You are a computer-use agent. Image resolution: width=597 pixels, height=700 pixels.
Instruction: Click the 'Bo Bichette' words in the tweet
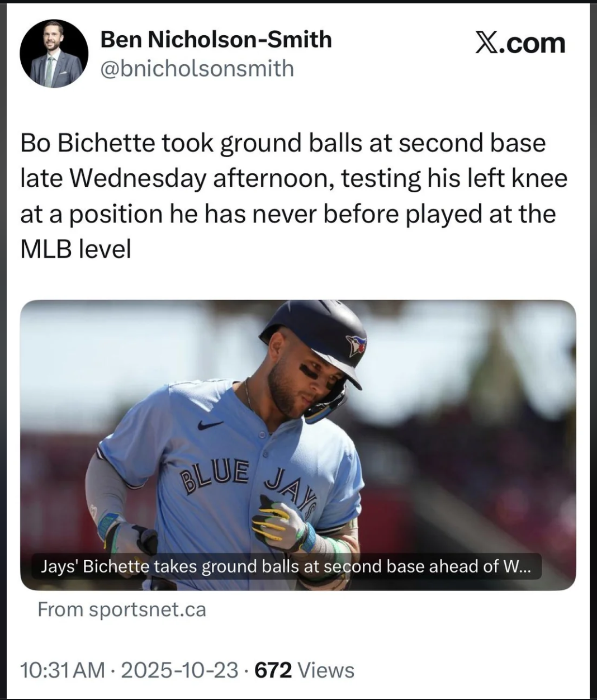pos(88,143)
